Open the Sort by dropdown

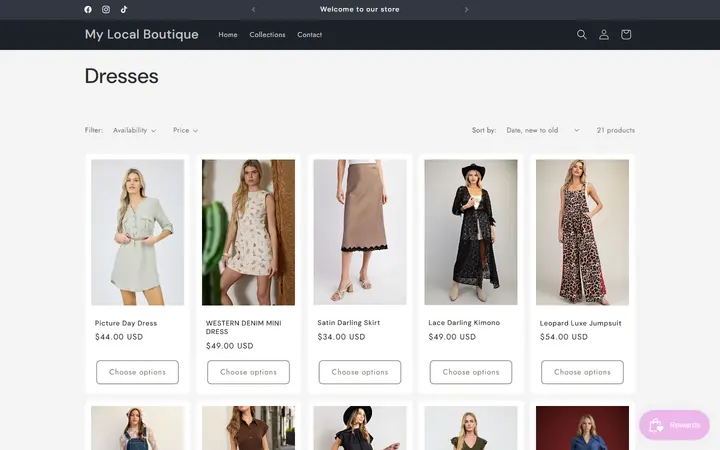click(542, 130)
